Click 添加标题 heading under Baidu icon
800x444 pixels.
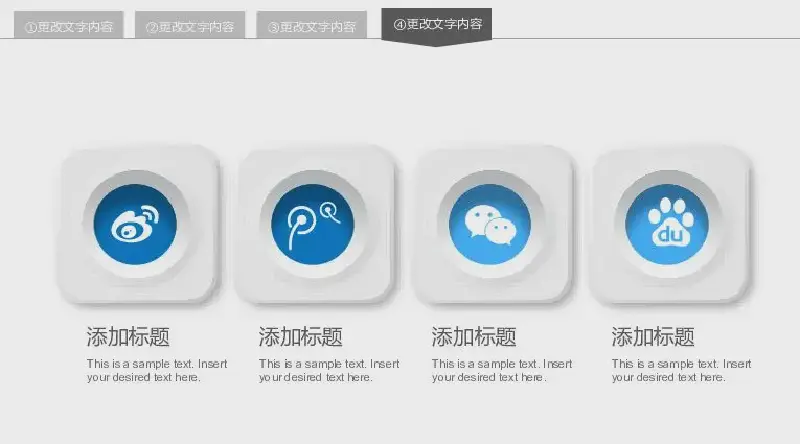pyautogui.click(x=653, y=337)
